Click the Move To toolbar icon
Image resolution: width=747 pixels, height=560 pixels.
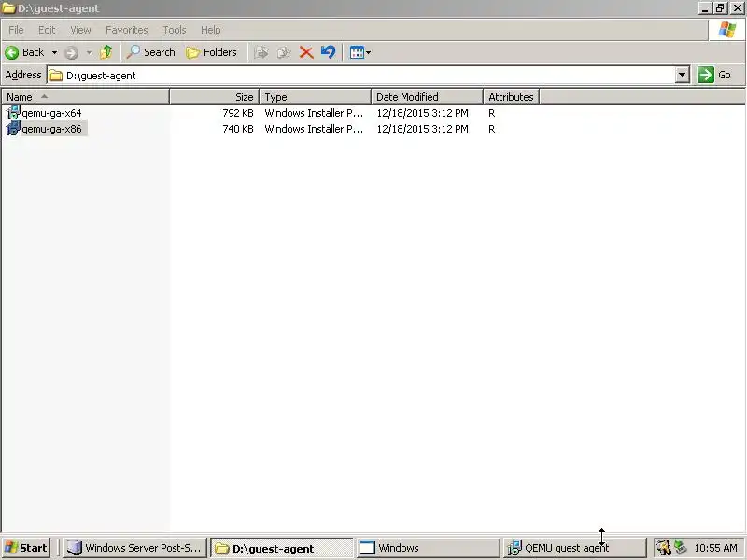(261, 52)
